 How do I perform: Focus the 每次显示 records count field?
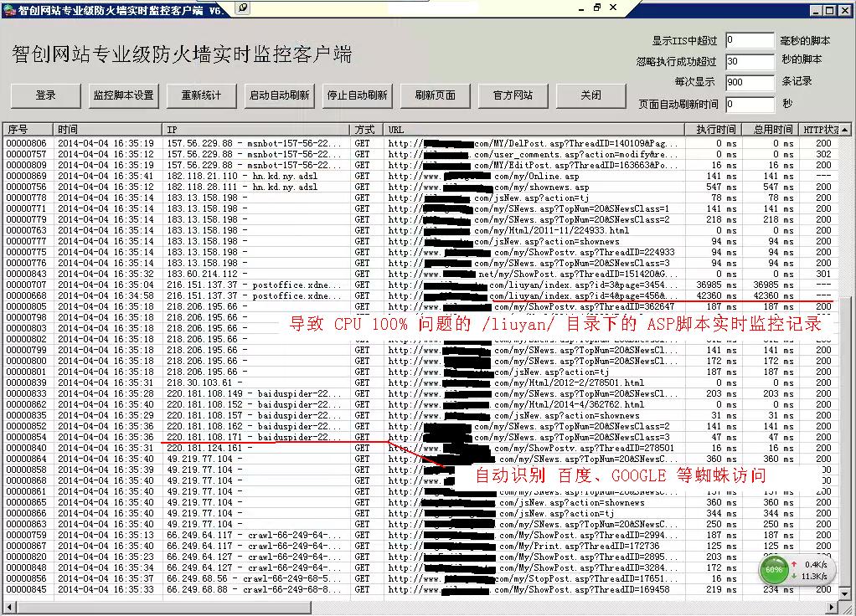[x=750, y=82]
